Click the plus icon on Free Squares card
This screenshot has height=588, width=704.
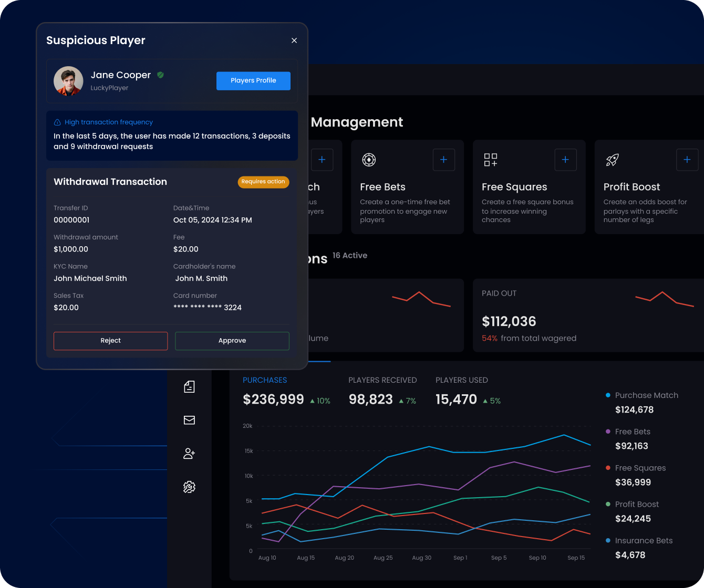point(565,160)
